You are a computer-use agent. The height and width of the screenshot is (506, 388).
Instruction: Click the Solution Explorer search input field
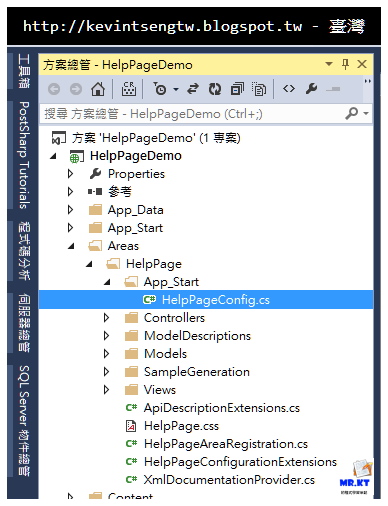pos(192,114)
